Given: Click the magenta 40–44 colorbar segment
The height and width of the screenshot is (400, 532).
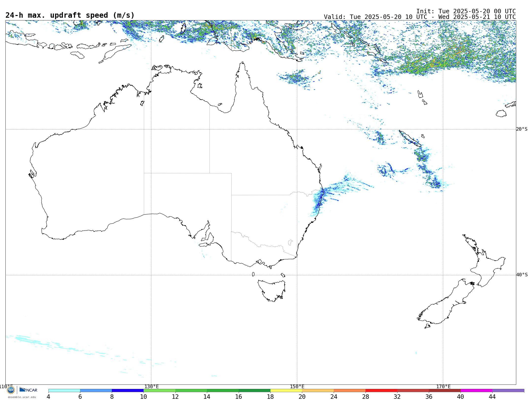Looking at the screenshot, I should 476,391.
